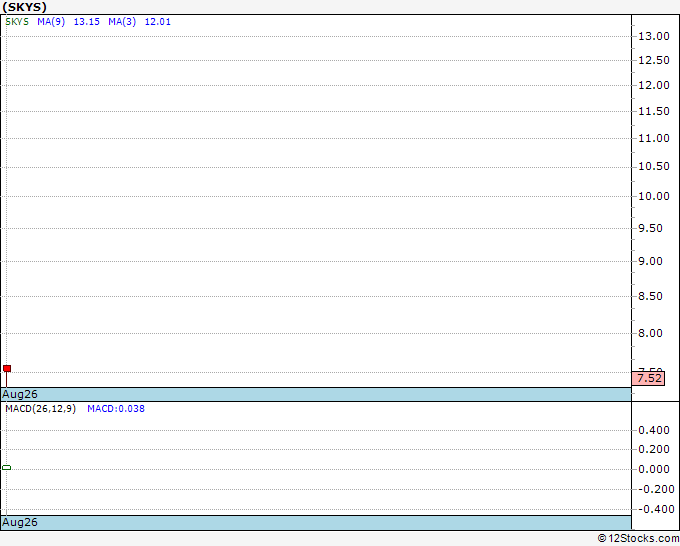Click the 13.15 moving average value
680x546 pixels.
[87, 22]
